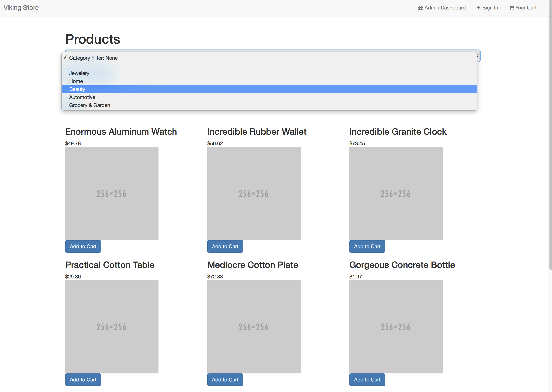Add Incredible Granite Clock to cart
Viewport: 552px width, 392px height.
[367, 246]
